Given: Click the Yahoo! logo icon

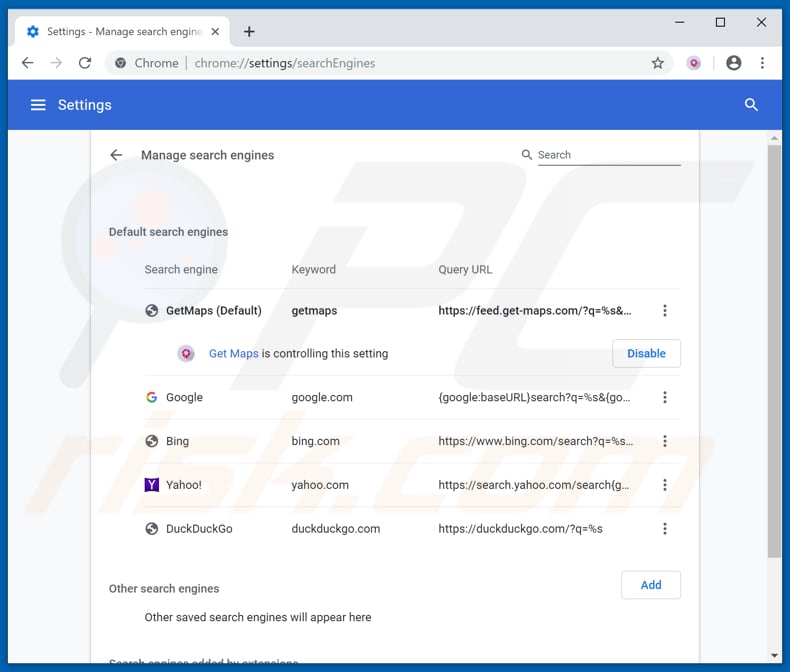Looking at the screenshot, I should (x=151, y=485).
